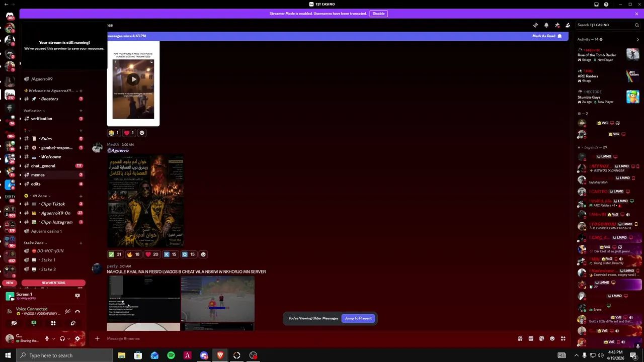
Task: Open Windows Start menu
Action: (8, 355)
